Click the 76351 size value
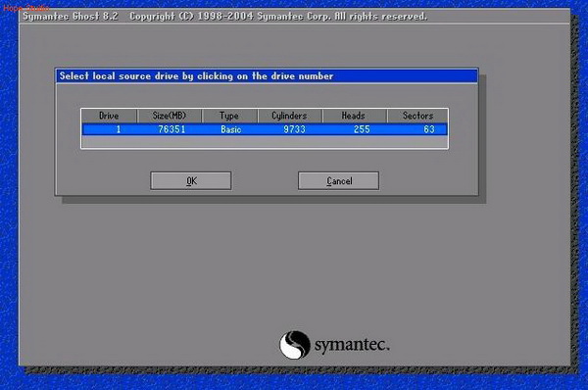Viewport: 588px width, 390px height. [x=171, y=129]
